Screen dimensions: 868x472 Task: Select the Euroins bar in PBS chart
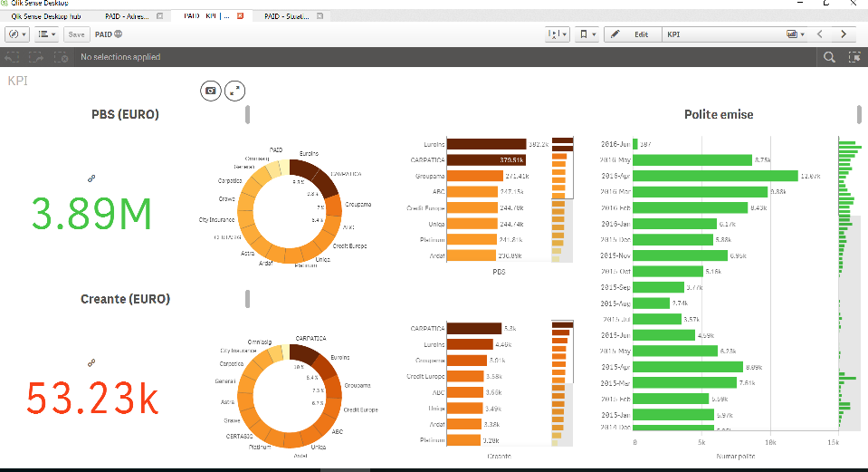pyautogui.click(x=487, y=144)
